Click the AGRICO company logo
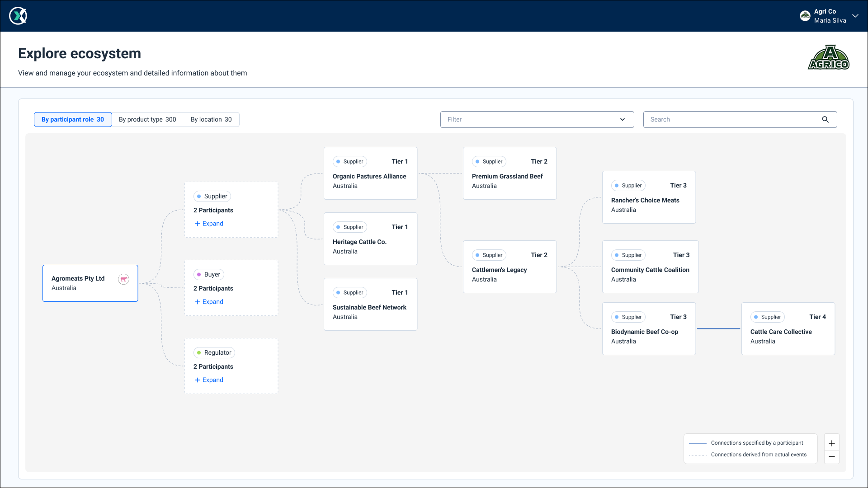 coord(828,58)
